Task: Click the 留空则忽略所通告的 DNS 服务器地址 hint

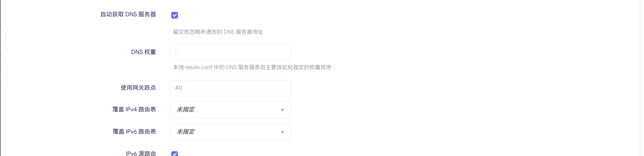Action: [218, 32]
